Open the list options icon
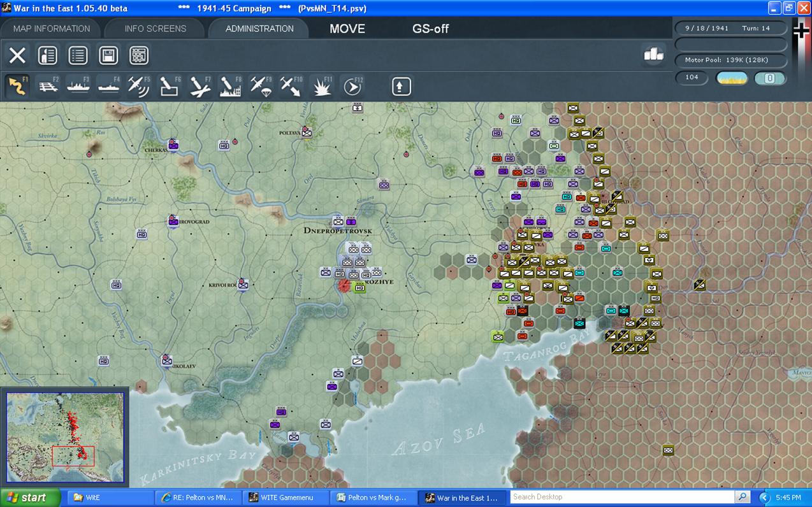 (78, 55)
